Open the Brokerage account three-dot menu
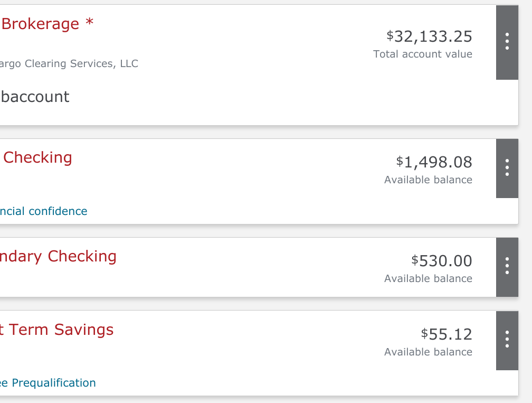Viewport: 532px width, 403px height. coord(507,41)
